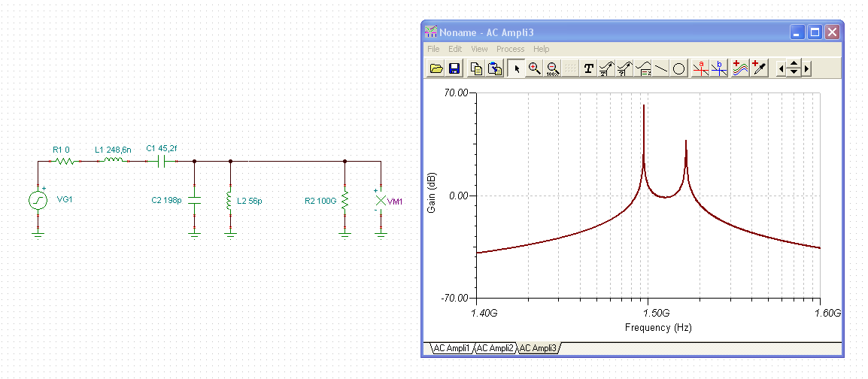Viewport: 868px width, 379px height.
Task: Open the Edit menu
Action: 455,49
